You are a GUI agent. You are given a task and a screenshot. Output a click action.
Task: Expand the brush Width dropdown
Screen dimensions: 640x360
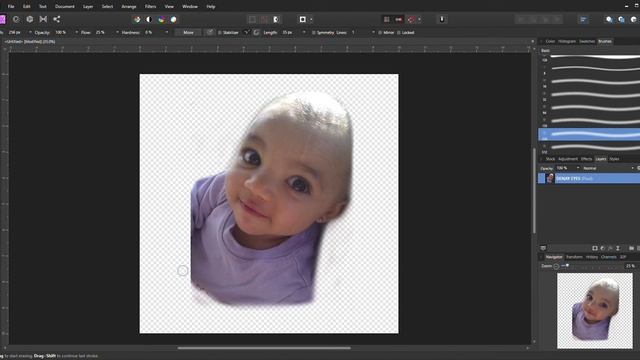click(x=30, y=32)
